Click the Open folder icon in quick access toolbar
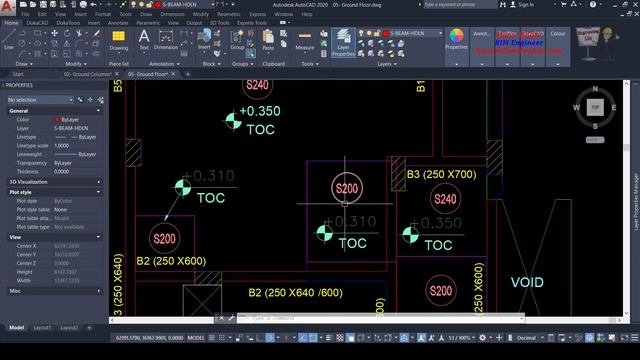This screenshot has width=640, height=360. point(33,4)
